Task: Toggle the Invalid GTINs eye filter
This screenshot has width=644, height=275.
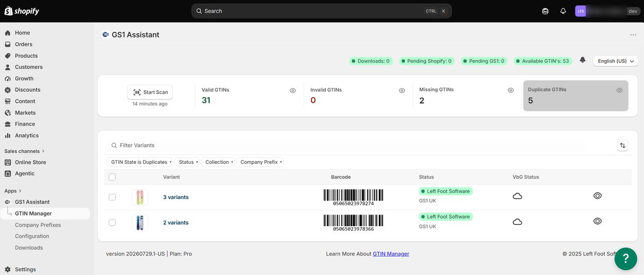Action: coord(402,91)
